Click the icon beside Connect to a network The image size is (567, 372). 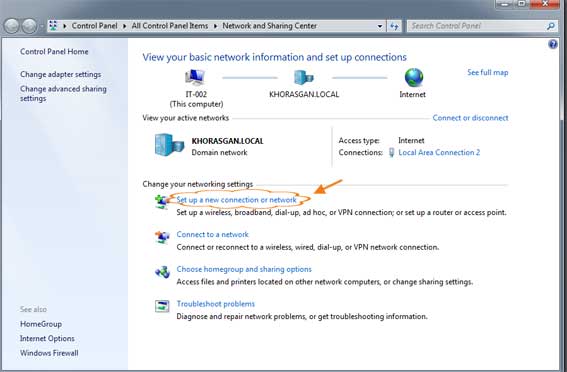[x=162, y=237]
